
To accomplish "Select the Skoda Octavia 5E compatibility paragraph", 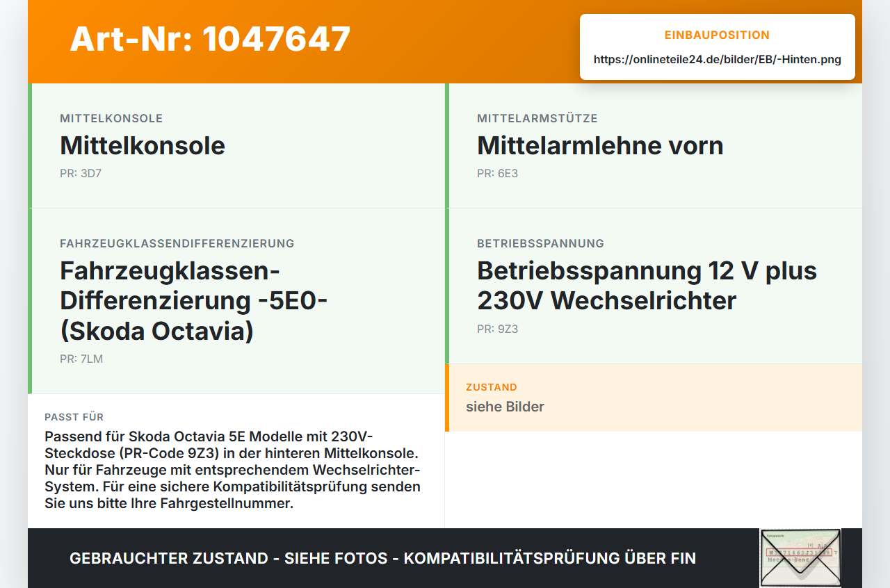I will pos(233,470).
